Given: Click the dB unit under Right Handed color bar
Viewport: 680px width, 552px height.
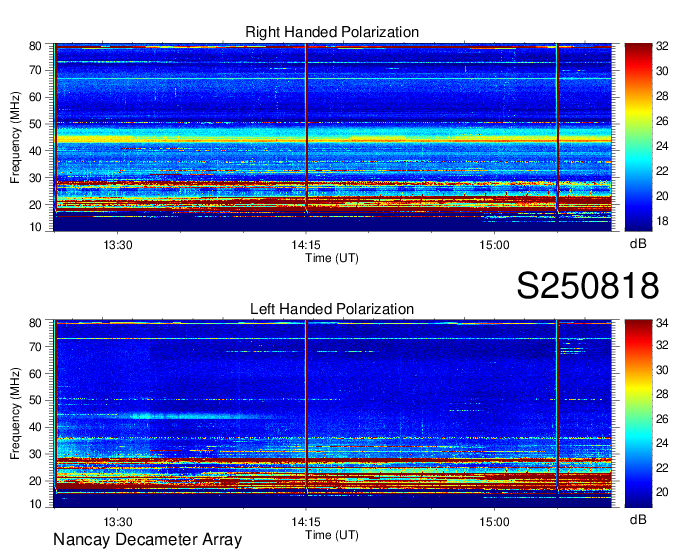Looking at the screenshot, I should coord(638,244).
